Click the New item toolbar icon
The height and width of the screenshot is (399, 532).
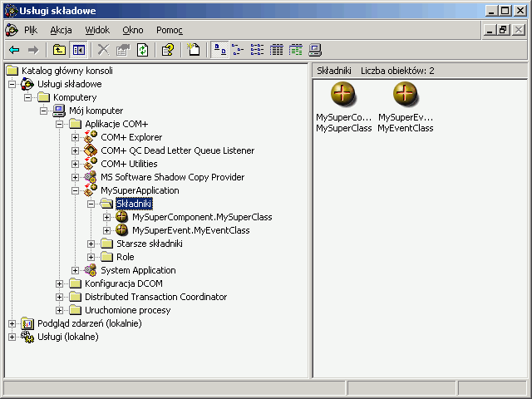point(194,50)
